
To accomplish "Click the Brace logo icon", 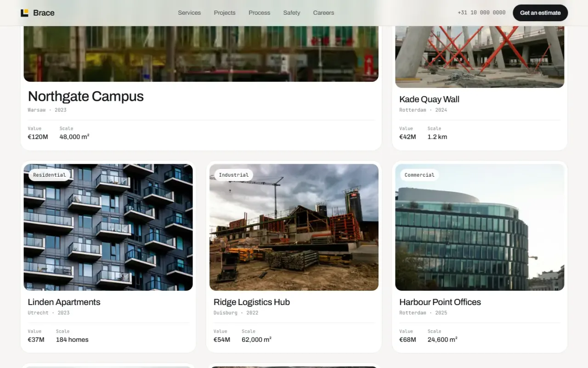I will (24, 13).
